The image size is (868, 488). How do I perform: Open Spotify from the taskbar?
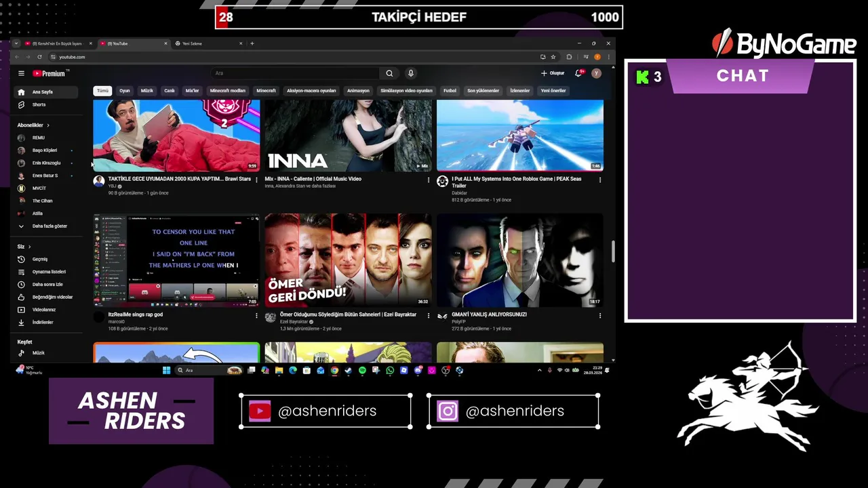[362, 370]
